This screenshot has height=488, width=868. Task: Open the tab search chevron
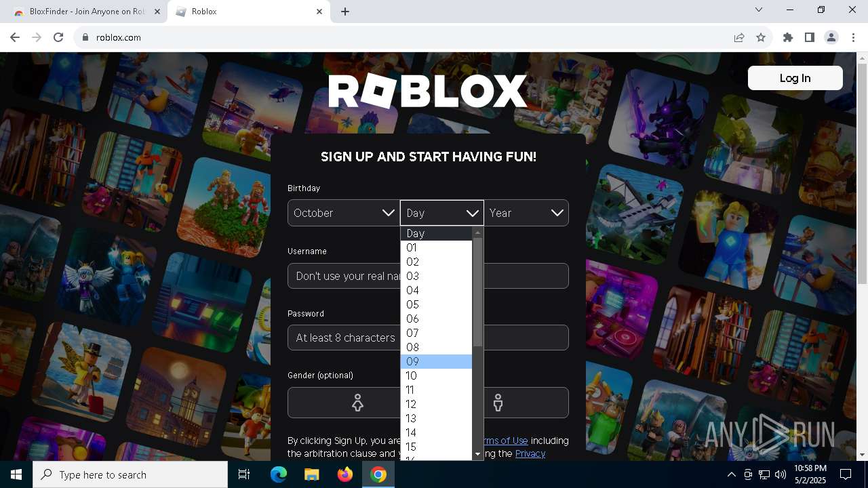[x=759, y=9]
